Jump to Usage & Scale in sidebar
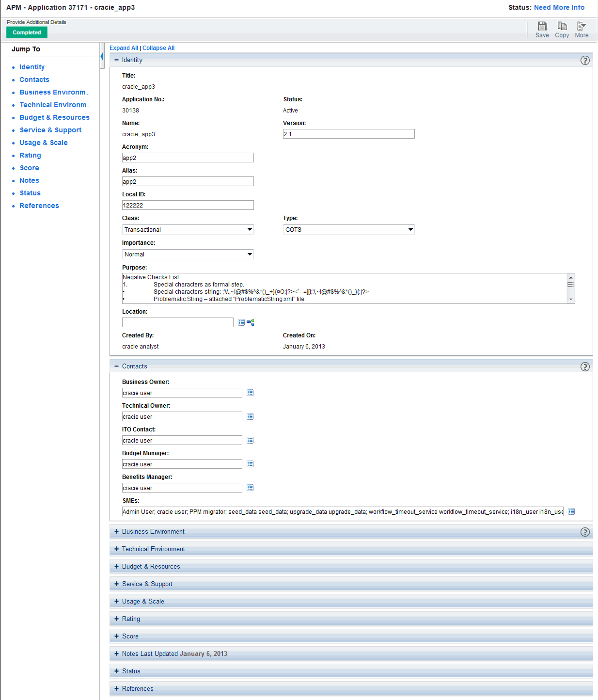Viewport: 598px width, 700px height. pos(44,143)
